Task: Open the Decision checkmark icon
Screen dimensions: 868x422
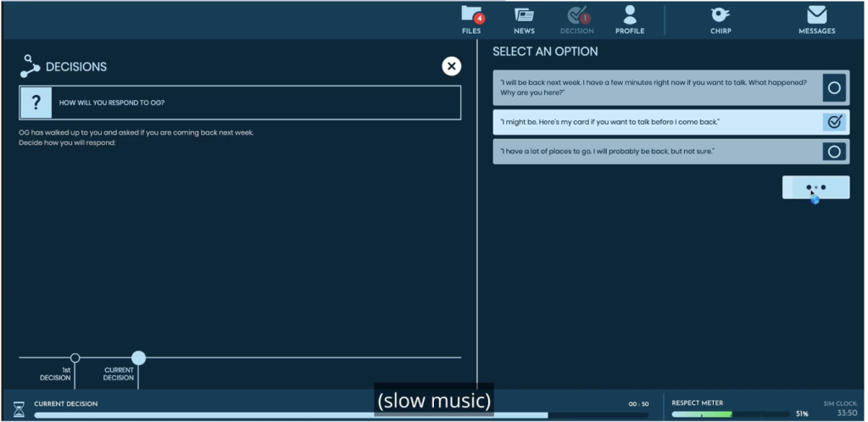Action: tap(576, 15)
